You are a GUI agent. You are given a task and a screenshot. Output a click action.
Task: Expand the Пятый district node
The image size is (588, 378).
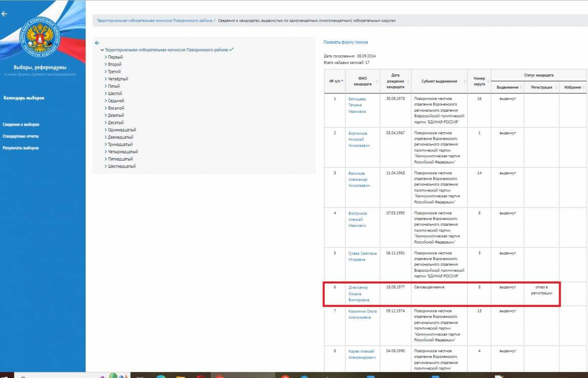pos(105,86)
